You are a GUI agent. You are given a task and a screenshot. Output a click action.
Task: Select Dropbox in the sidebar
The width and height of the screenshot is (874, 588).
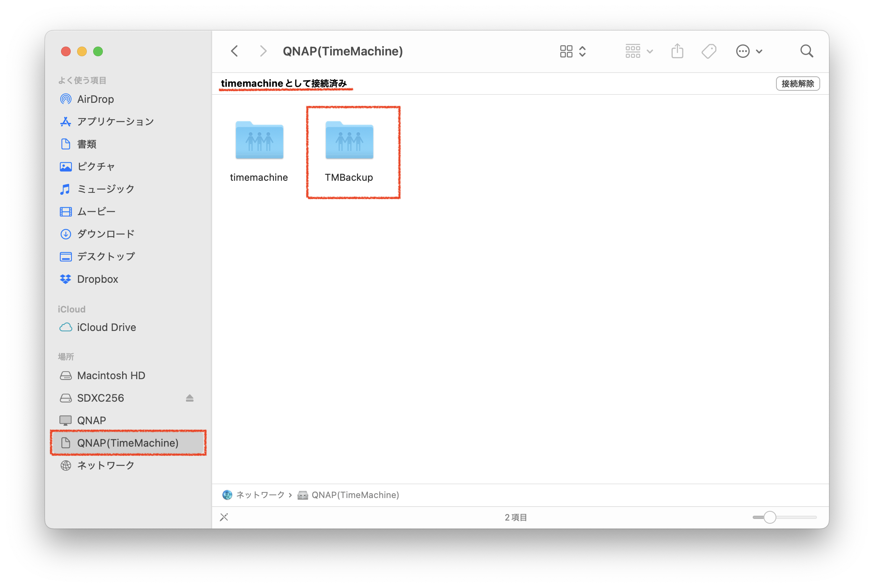[97, 279]
